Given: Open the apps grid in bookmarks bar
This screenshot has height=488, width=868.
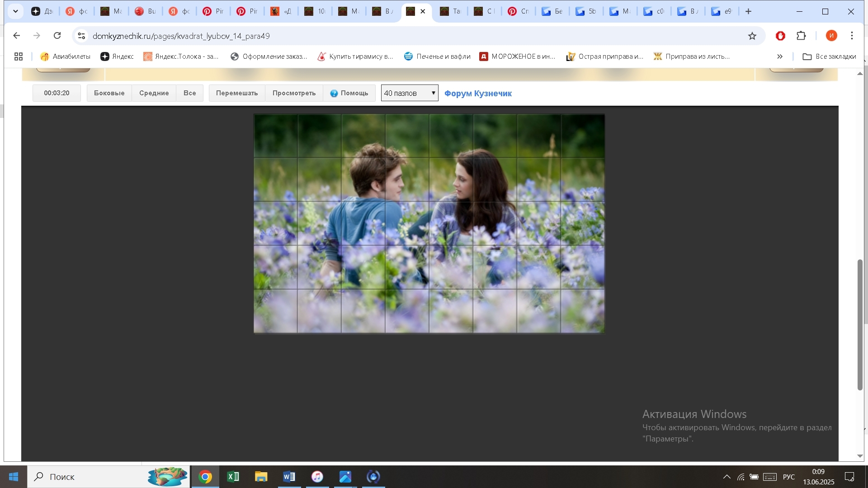Looking at the screenshot, I should coord(19,56).
